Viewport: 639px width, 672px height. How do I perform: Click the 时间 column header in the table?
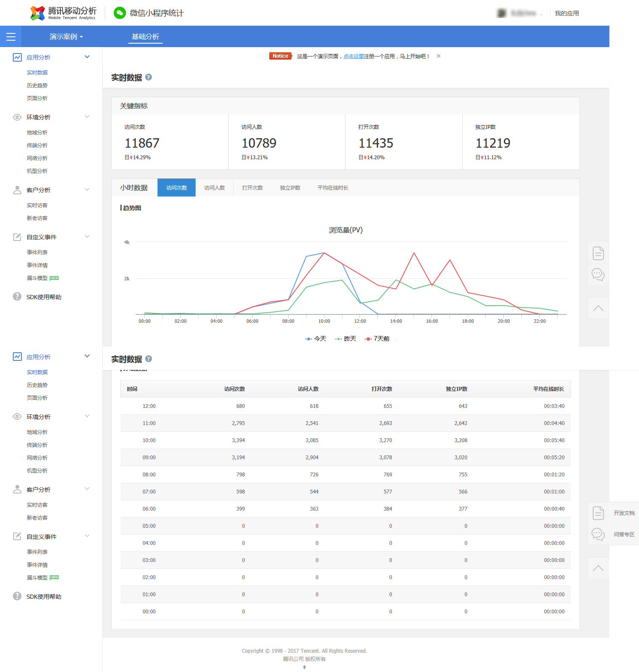point(132,389)
